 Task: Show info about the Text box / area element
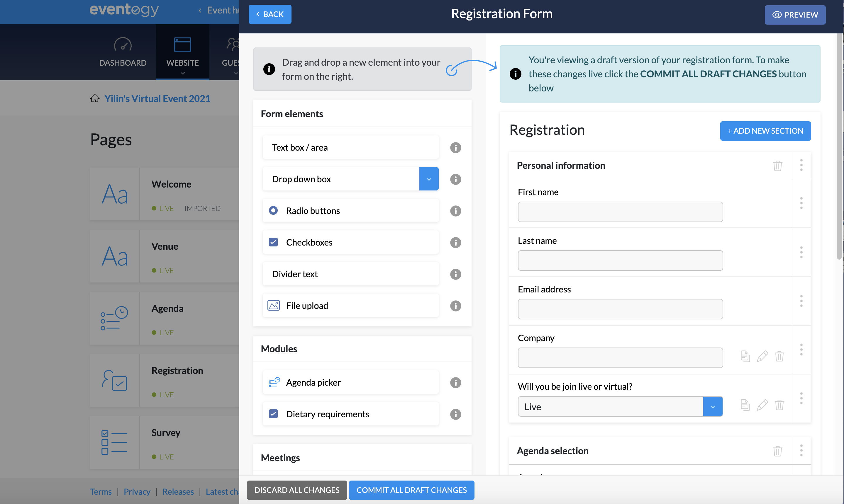tap(455, 147)
